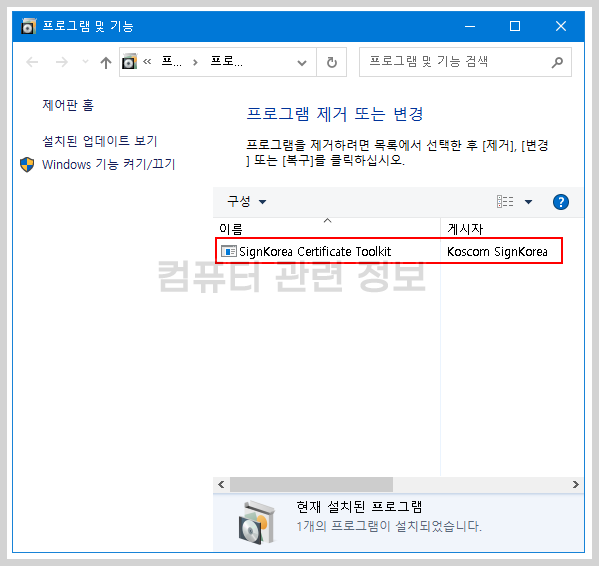
Task: Open the '구성' menu dropdown
Action: click(246, 201)
